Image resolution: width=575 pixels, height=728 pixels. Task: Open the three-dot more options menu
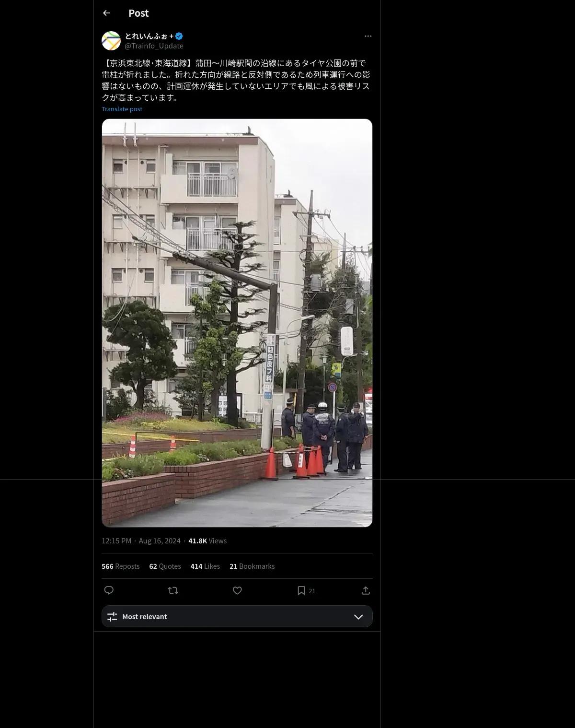[368, 36]
